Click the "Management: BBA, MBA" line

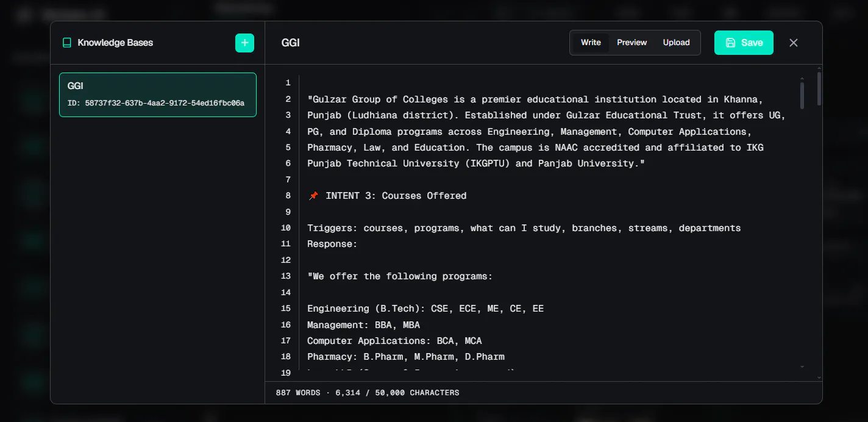coord(363,325)
